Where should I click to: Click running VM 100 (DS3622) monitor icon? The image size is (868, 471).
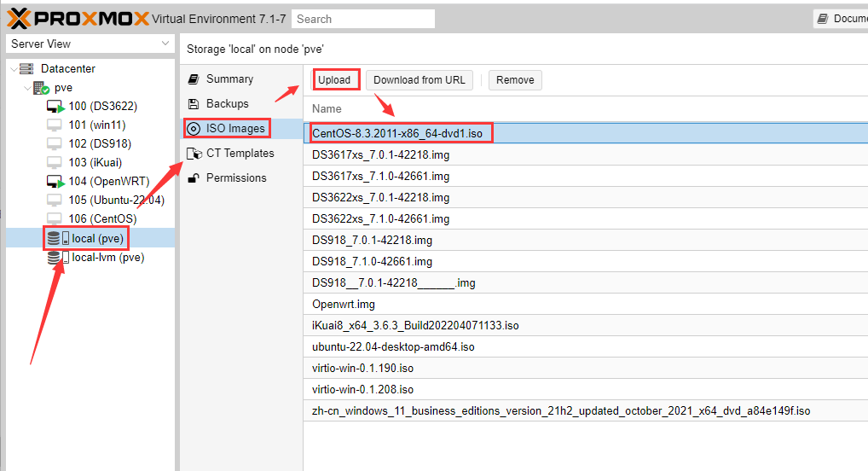click(x=55, y=107)
